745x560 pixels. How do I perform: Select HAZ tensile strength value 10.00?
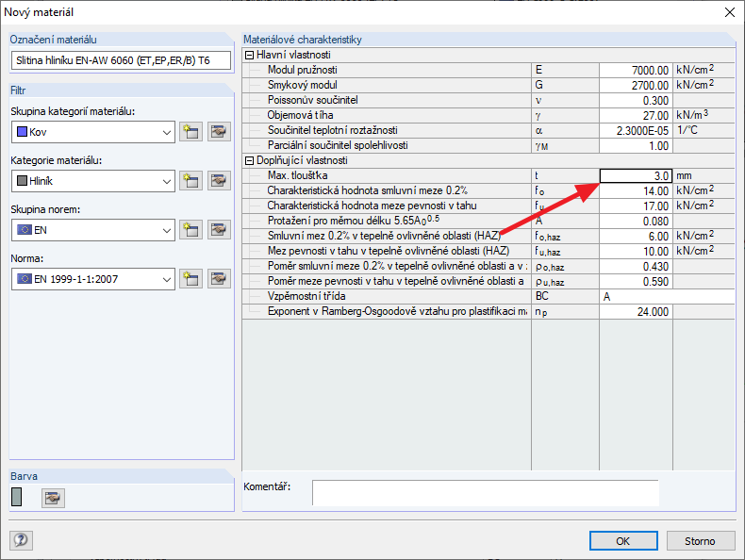636,252
